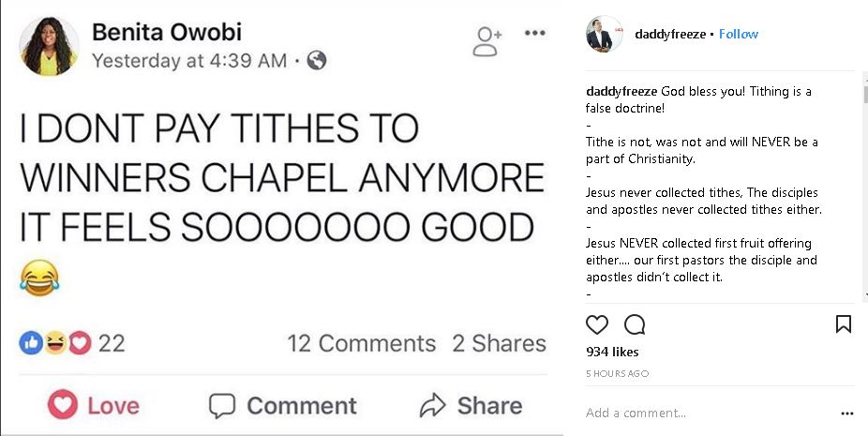Follow the daddyfreeze account
The width and height of the screenshot is (868, 436).
(739, 34)
